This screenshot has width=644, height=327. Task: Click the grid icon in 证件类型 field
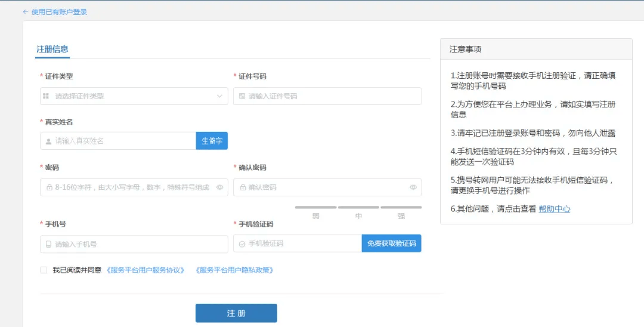[x=46, y=96]
